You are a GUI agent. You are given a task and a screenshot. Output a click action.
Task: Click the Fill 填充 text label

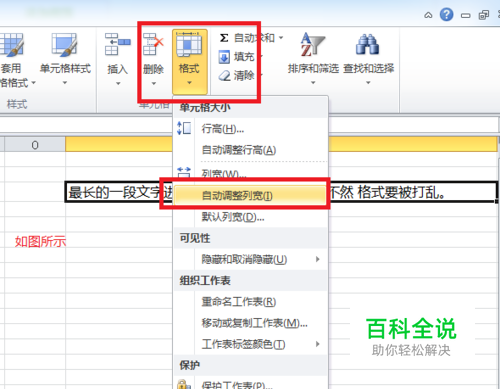pos(244,57)
